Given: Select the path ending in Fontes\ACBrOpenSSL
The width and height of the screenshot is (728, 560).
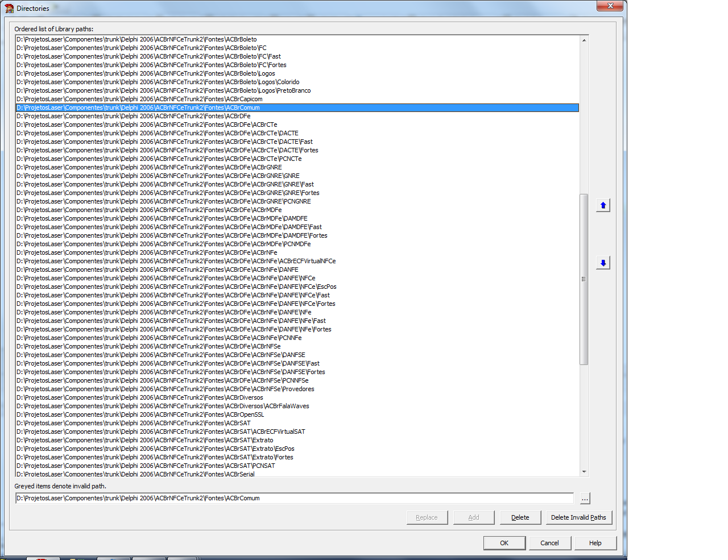Looking at the screenshot, I should [297, 414].
